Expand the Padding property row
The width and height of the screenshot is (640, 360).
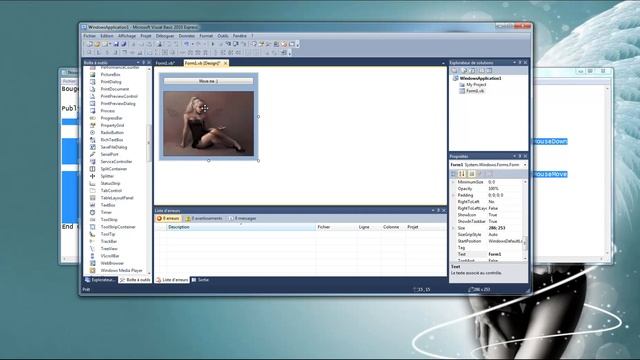click(453, 196)
